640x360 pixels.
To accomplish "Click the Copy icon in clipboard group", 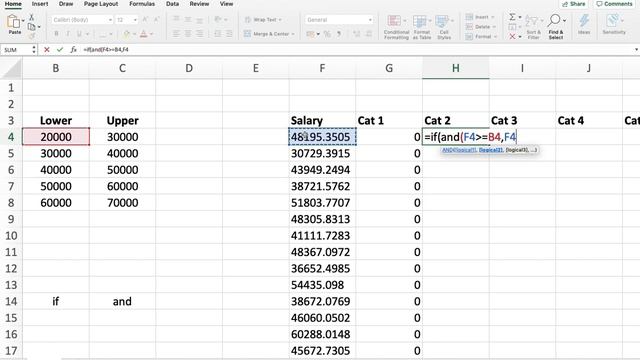I will coord(31,27).
